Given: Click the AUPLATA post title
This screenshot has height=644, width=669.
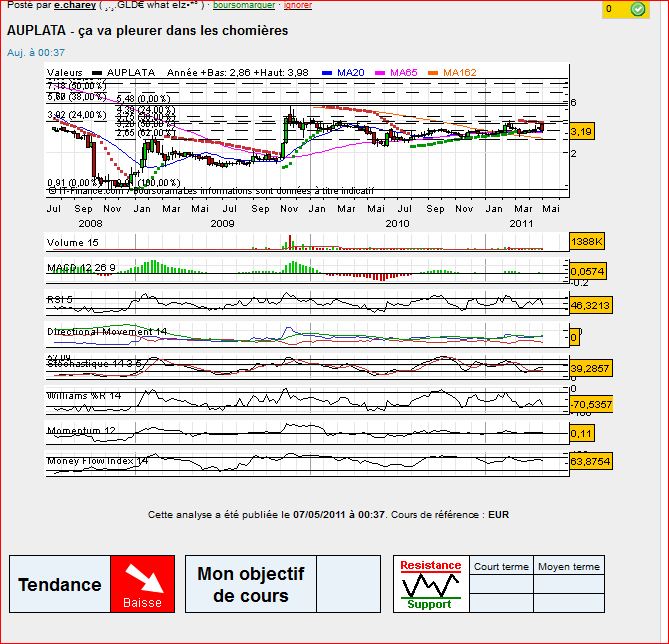Looking at the screenshot, I should [148, 31].
